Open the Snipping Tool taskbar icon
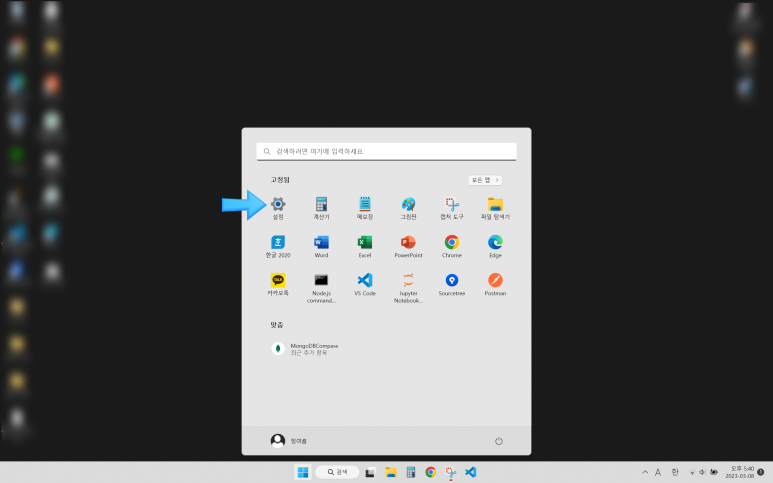This screenshot has height=483, width=773. (451, 472)
